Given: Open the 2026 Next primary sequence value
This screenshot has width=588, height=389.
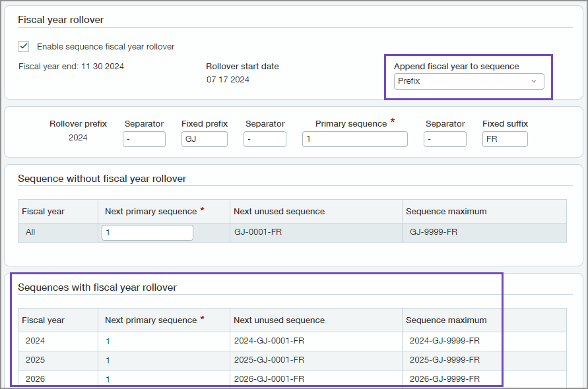Looking at the screenshot, I should coord(107,379).
